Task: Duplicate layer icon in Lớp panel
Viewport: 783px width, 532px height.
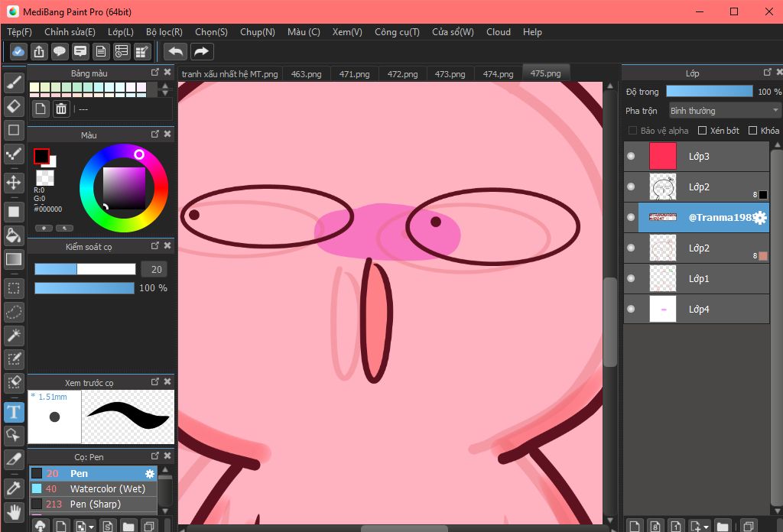Action: pyautogui.click(x=748, y=526)
